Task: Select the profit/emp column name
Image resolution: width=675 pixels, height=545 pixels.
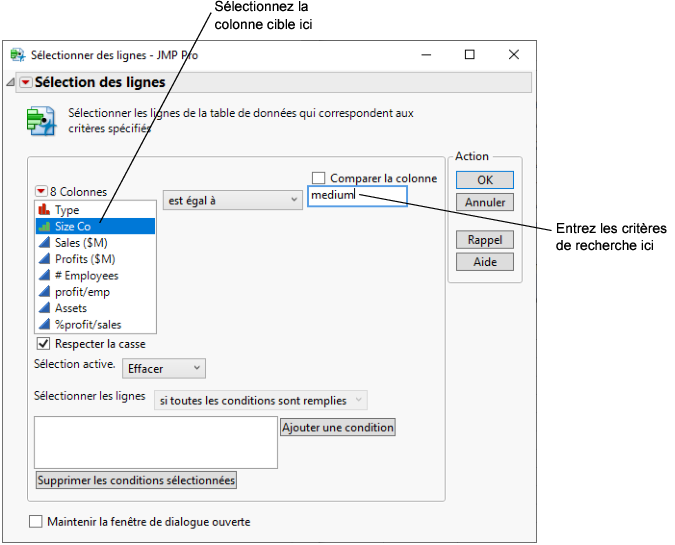Action: tap(82, 292)
